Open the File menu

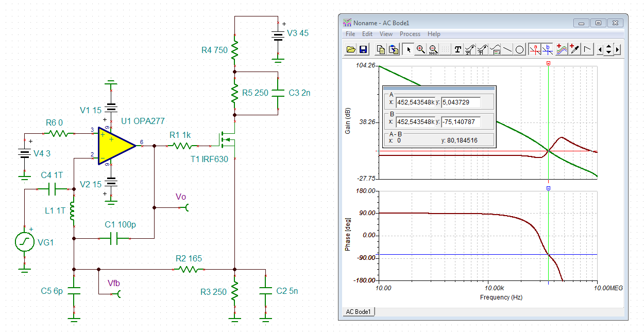350,34
